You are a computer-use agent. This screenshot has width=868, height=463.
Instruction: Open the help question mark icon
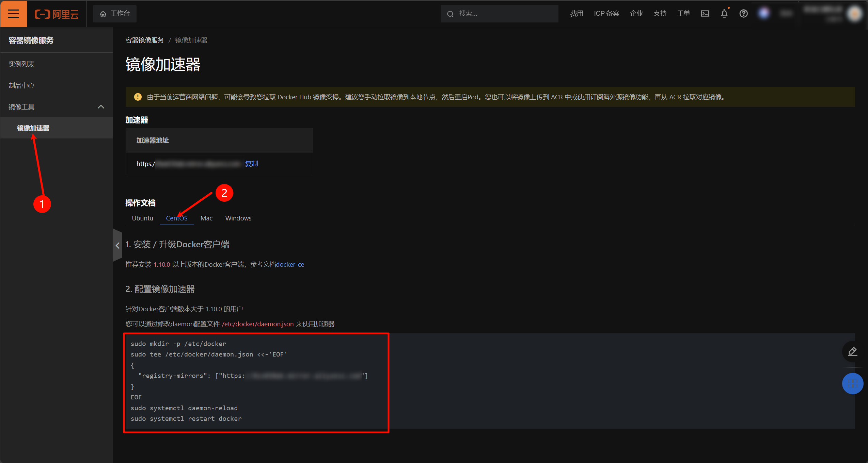(743, 14)
